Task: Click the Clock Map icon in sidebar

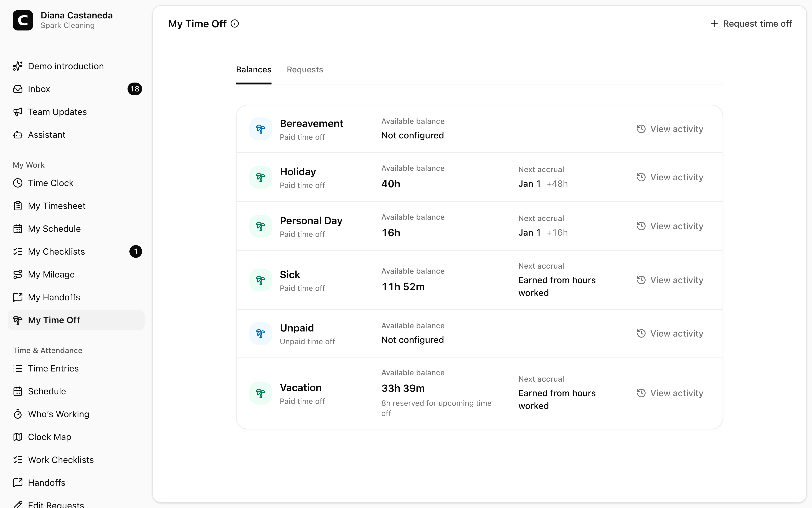Action: (x=18, y=437)
